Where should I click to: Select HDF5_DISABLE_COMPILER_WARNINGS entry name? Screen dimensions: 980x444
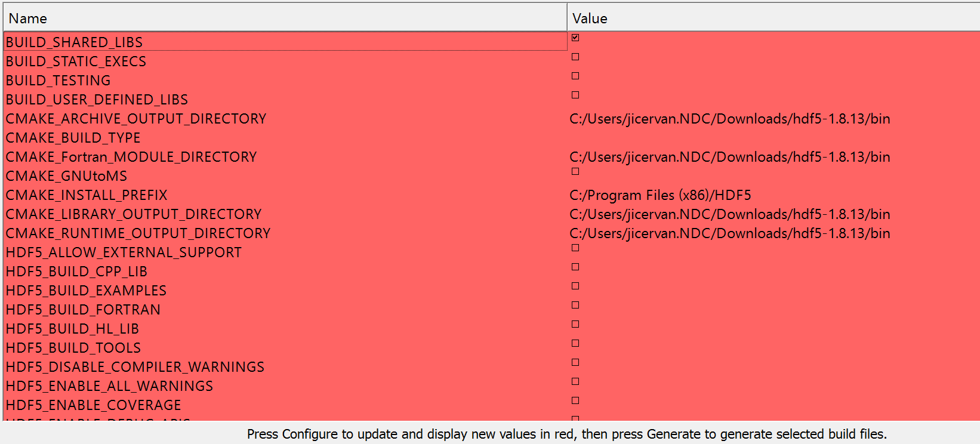click(x=135, y=367)
